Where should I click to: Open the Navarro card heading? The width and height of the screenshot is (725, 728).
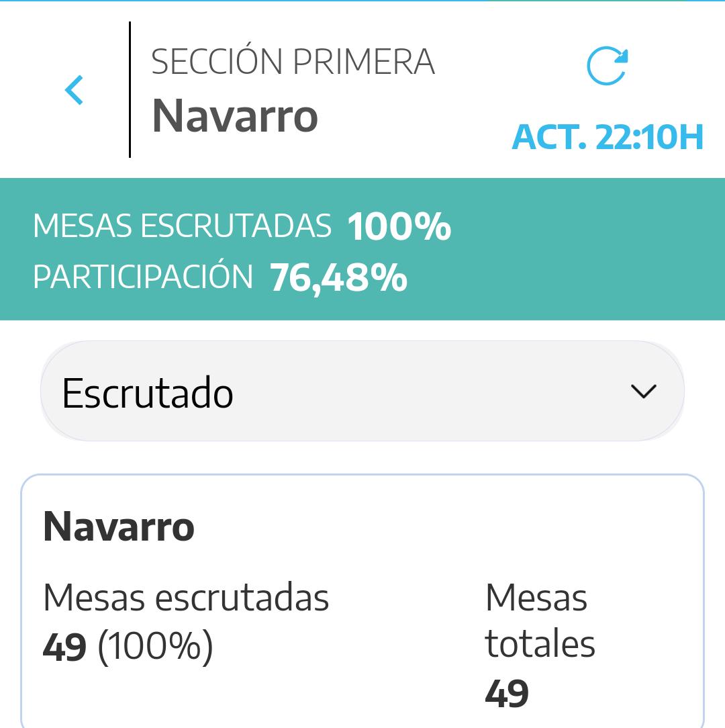pos(119,527)
